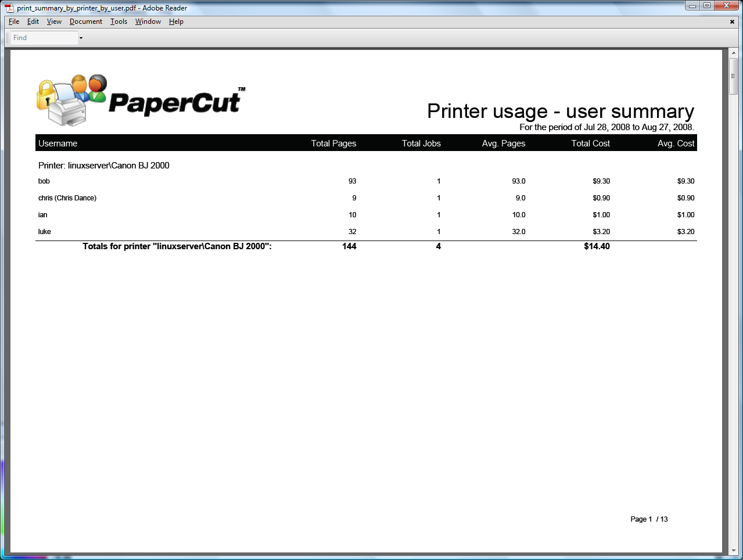Click the username 'ian'
Viewport: 743px width, 560px height.
43,215
